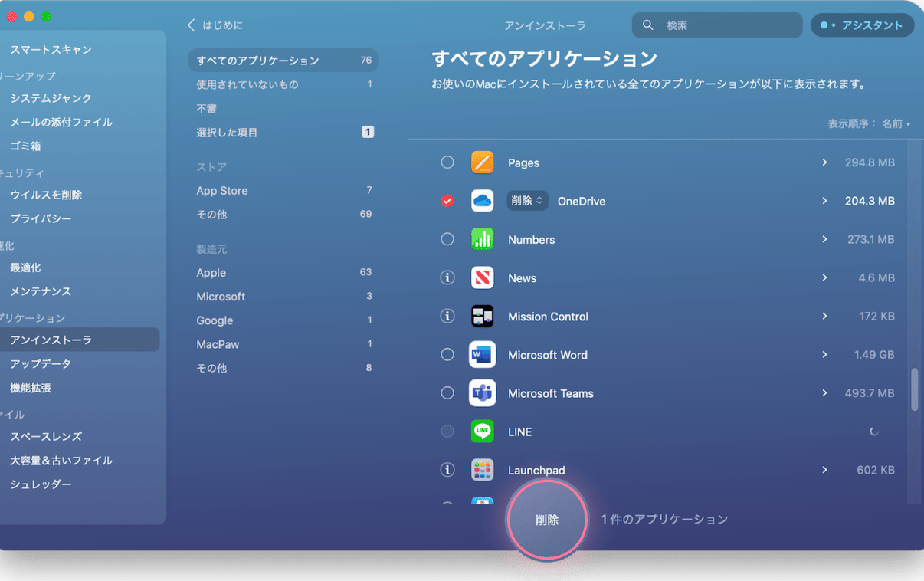
Task: Click the LINE app icon
Action: [x=482, y=431]
